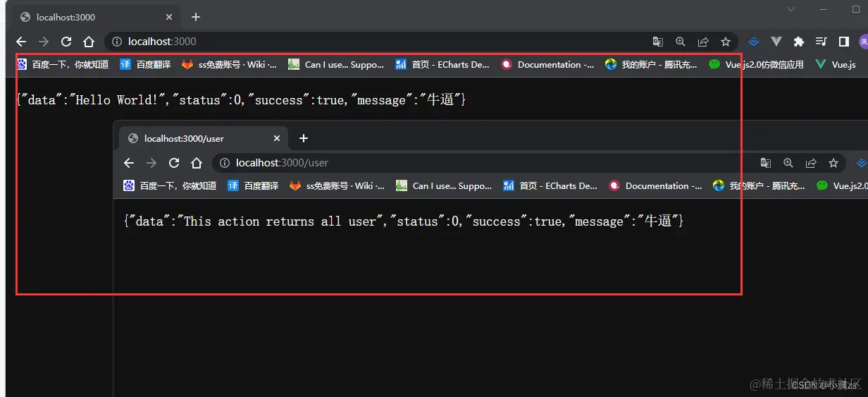Open 我的账户 腾讯 bookmark in the /user window

click(759, 185)
